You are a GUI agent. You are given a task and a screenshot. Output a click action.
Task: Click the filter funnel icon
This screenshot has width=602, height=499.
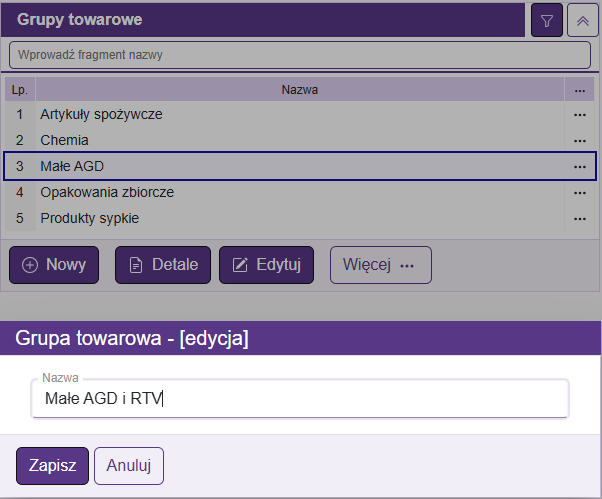point(546,20)
